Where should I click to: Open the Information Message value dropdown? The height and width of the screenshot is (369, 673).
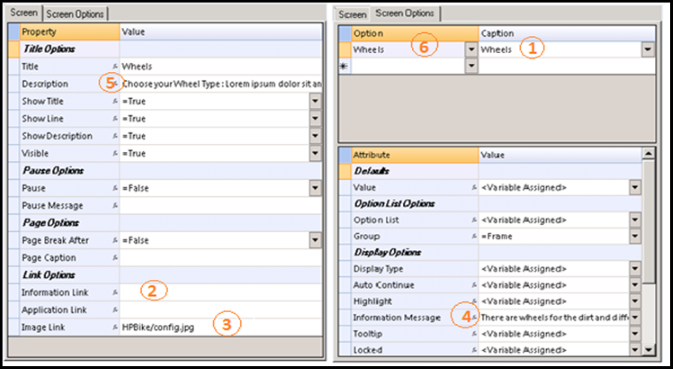point(635,318)
